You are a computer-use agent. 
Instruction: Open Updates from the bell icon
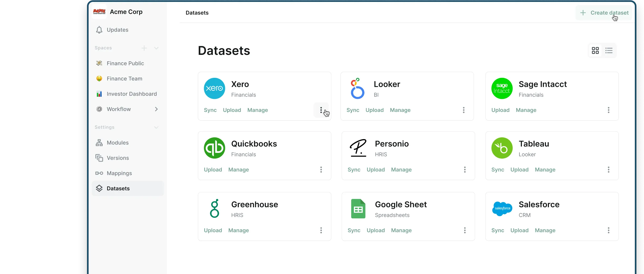click(x=99, y=30)
